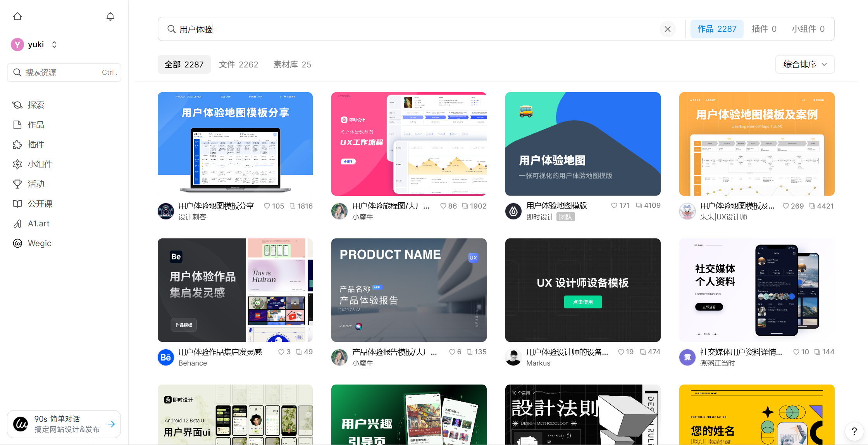Viewport: 868px width, 445px height.
Task: Click the home icon in sidebar
Action: click(x=17, y=16)
